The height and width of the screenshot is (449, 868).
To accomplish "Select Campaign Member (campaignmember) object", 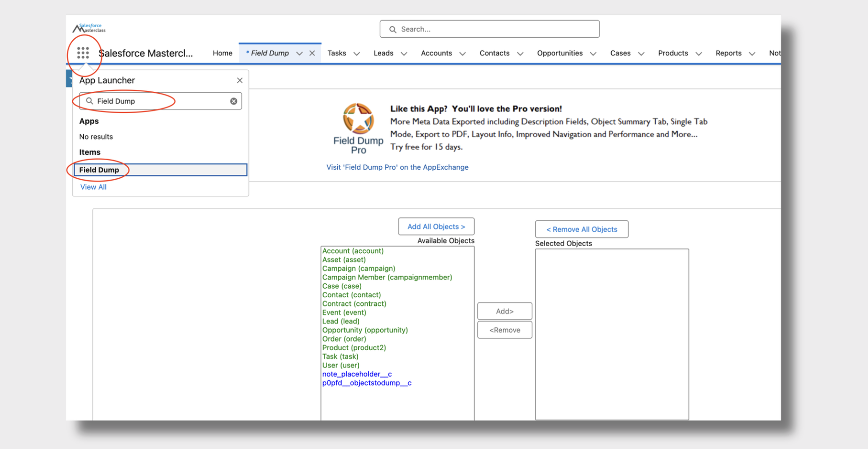I will click(387, 277).
